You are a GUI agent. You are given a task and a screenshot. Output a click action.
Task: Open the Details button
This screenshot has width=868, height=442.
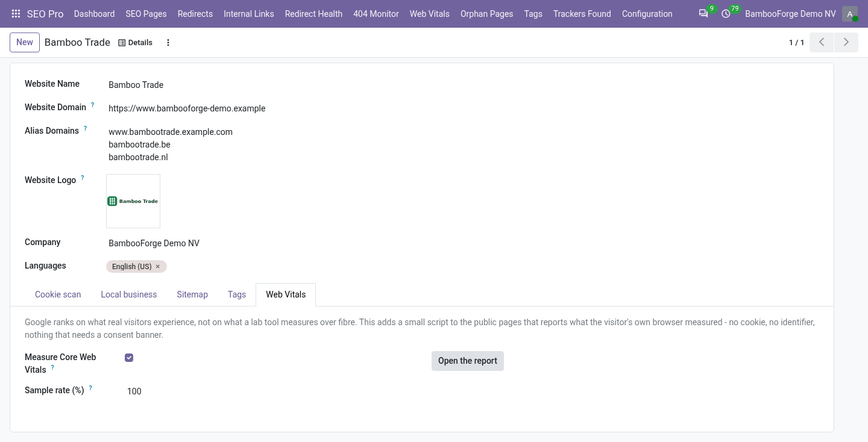[x=135, y=43]
